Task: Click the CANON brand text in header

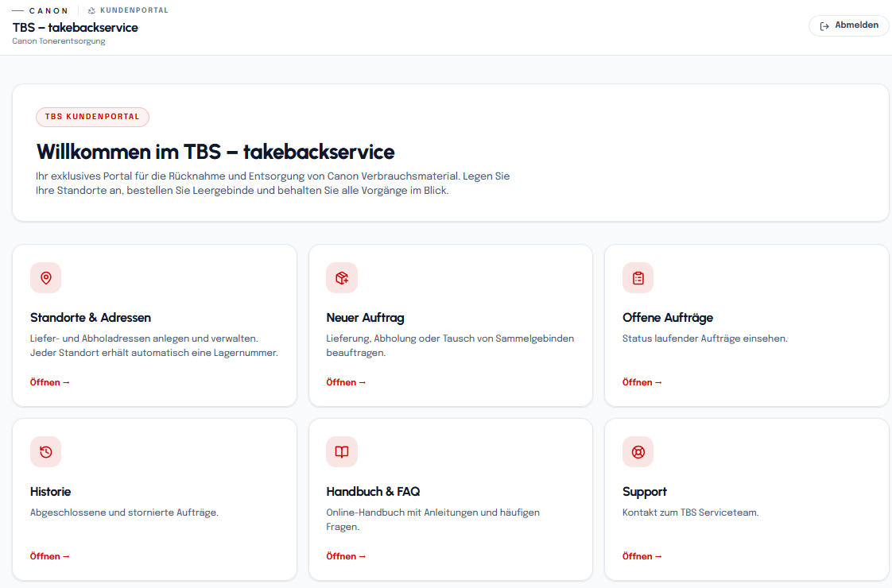Action: pos(48,10)
